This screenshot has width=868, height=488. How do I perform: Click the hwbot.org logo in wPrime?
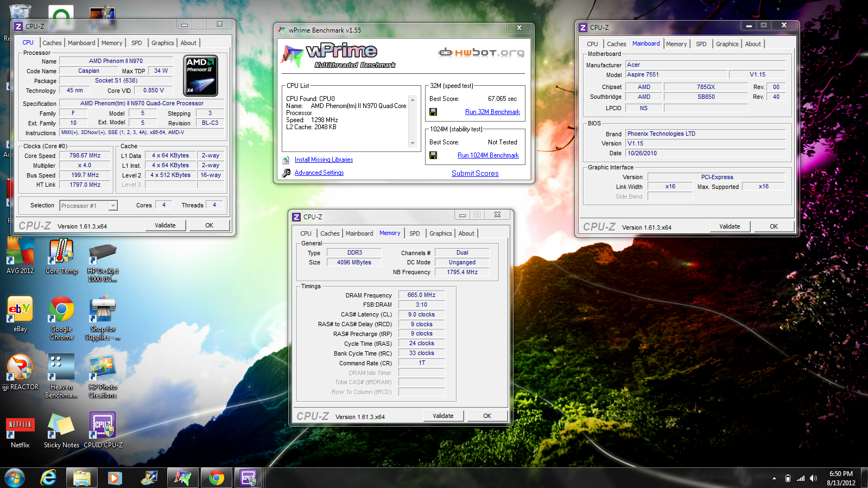481,52
